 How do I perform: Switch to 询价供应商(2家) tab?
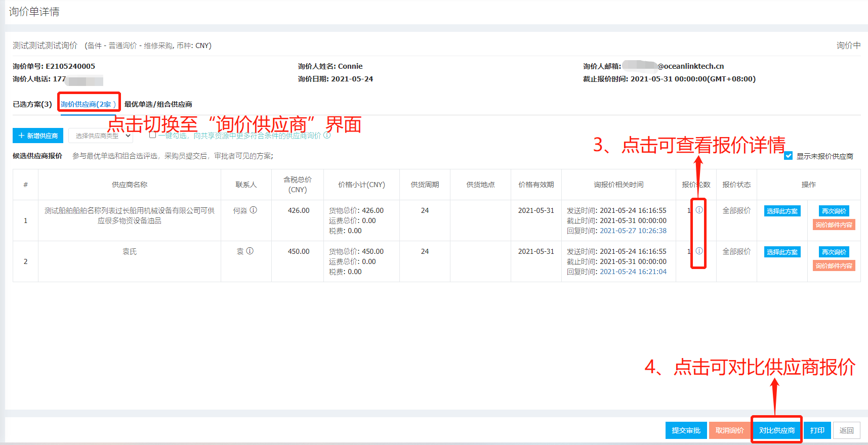(x=88, y=104)
